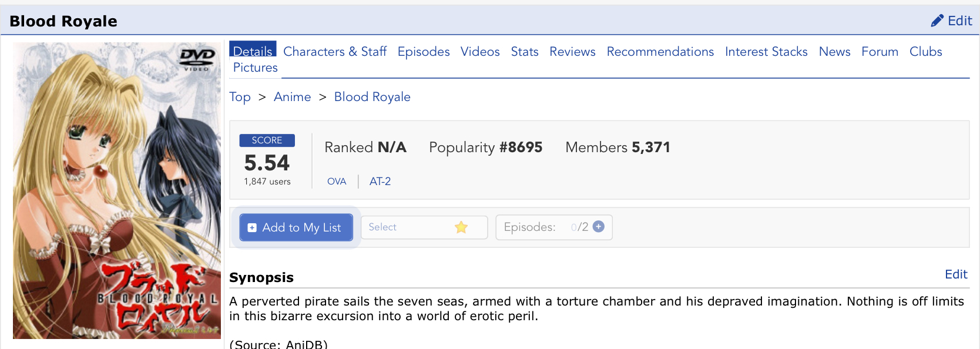
Task: Click the Synopsis Edit link
Action: click(956, 274)
